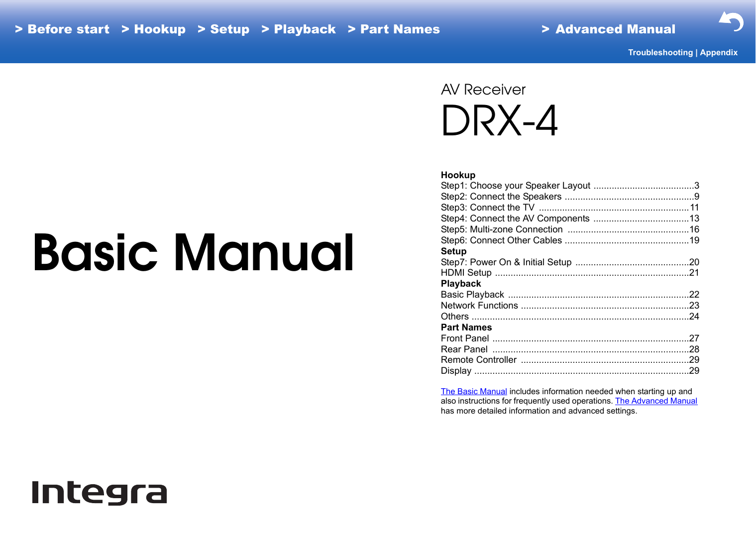Open the Remote Controller contents entry
Screen dimensions: 756x535
click(x=570, y=360)
